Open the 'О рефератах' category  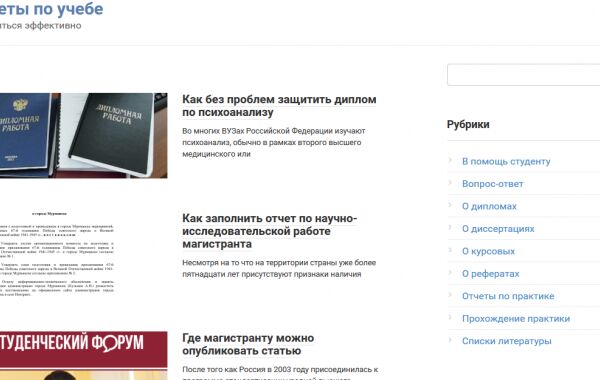point(491,274)
